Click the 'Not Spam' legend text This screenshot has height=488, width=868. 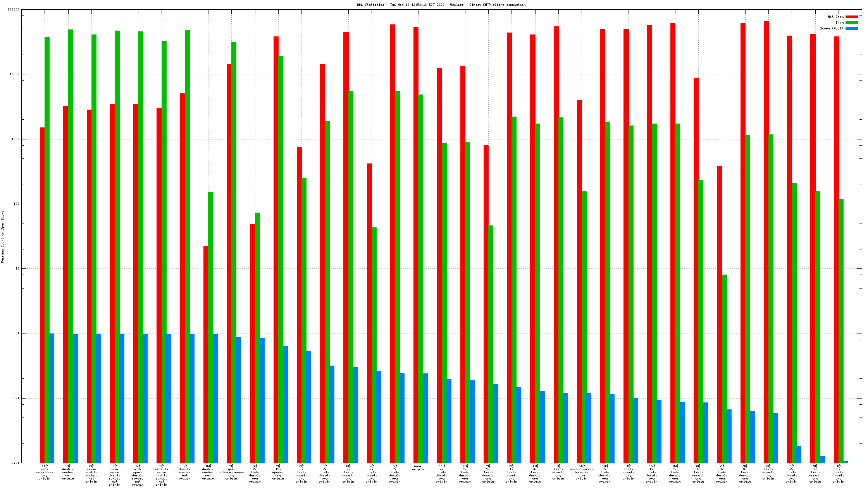[835, 17]
